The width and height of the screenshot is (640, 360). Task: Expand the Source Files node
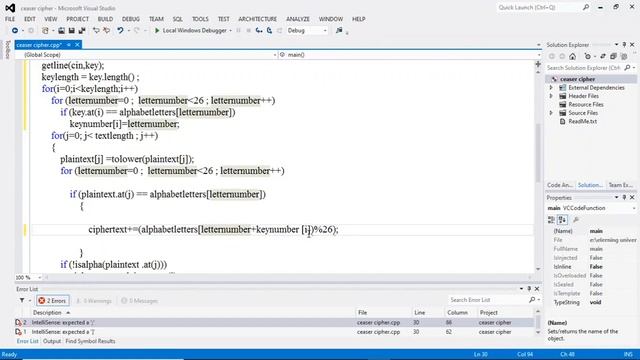551,113
